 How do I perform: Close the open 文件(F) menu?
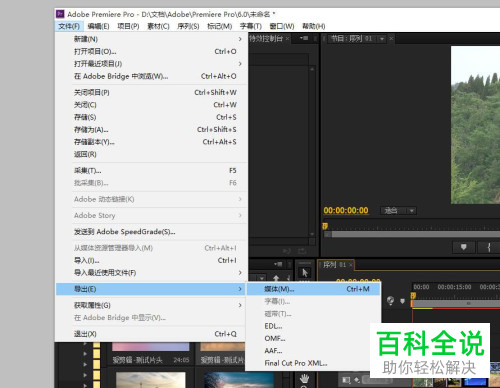tap(69, 26)
